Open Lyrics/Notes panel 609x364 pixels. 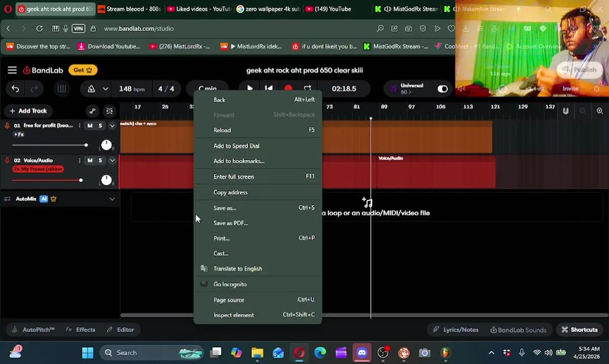(456, 330)
